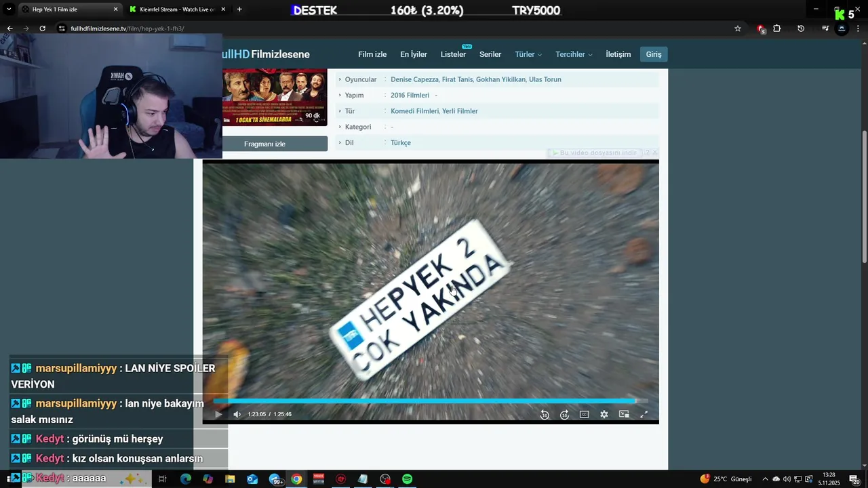Open En İyiler menu item
The width and height of the screenshot is (868, 488).
pos(414,54)
